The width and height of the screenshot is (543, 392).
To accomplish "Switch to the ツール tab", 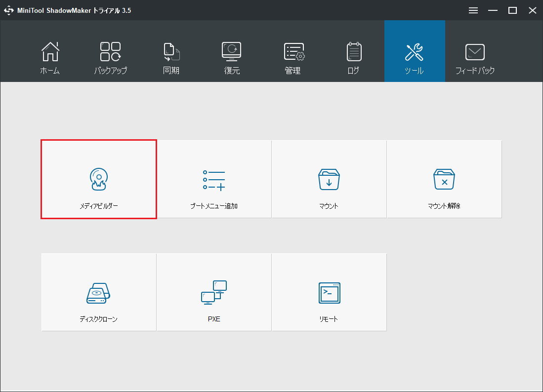I will (414, 51).
